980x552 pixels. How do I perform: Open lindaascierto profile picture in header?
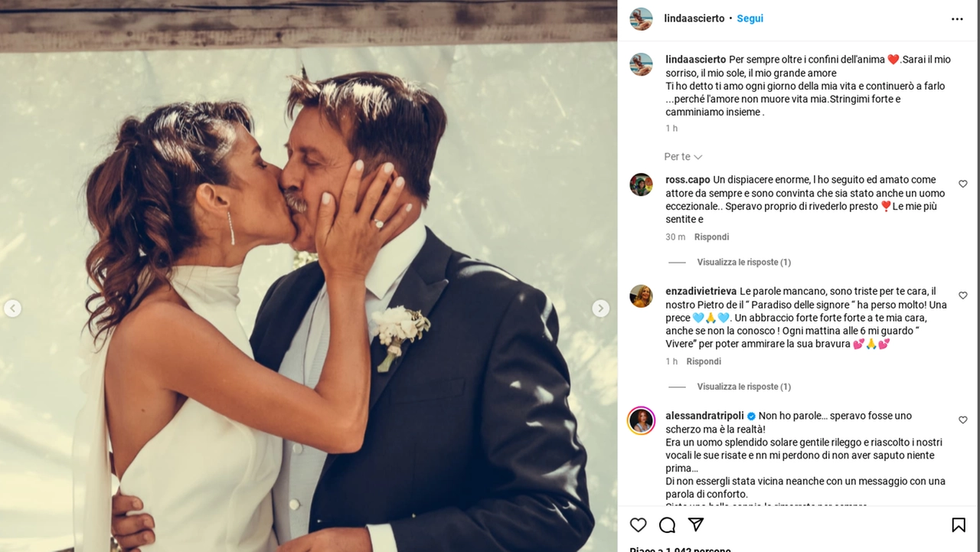pos(641,18)
